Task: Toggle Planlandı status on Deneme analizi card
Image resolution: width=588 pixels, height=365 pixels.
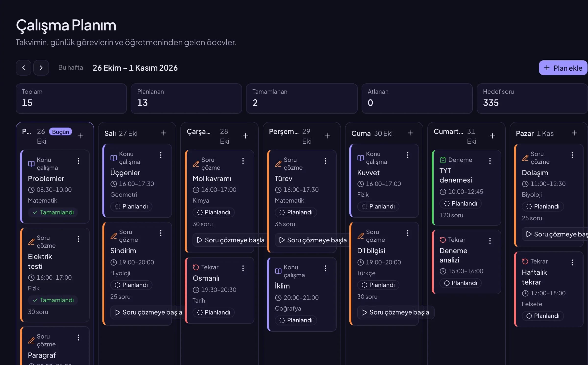Action: pyautogui.click(x=461, y=283)
